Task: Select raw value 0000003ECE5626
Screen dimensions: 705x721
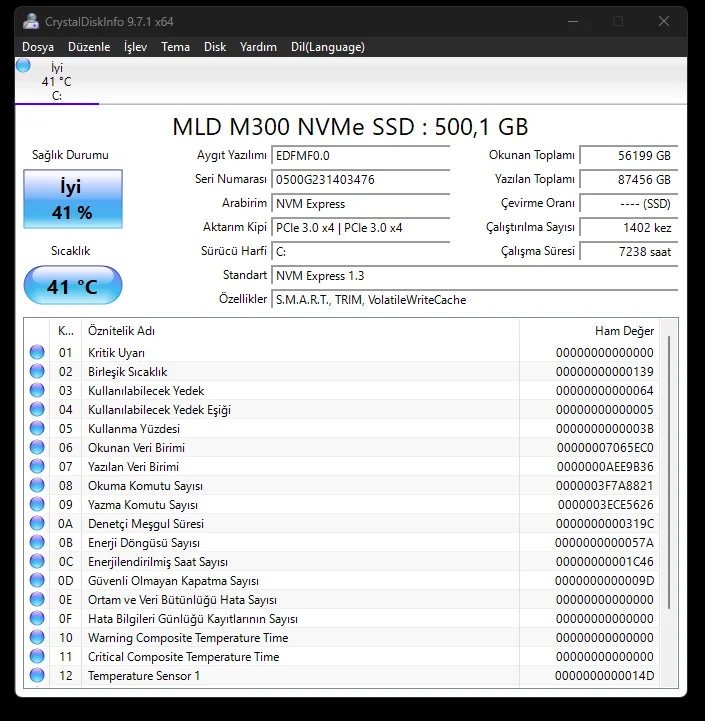Action: coord(605,504)
